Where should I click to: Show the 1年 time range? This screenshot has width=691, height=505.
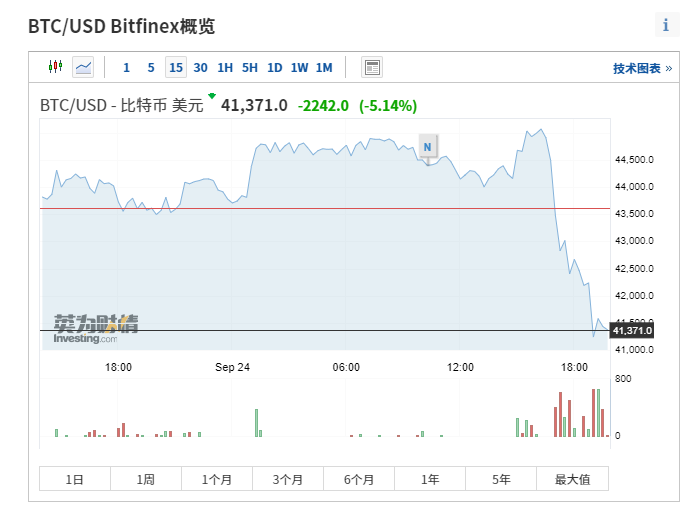click(430, 479)
